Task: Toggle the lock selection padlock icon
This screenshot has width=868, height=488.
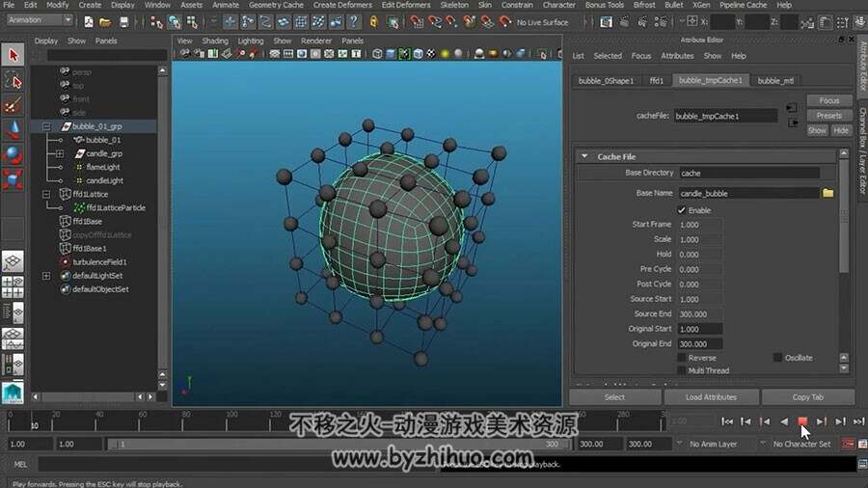Action: [x=373, y=22]
